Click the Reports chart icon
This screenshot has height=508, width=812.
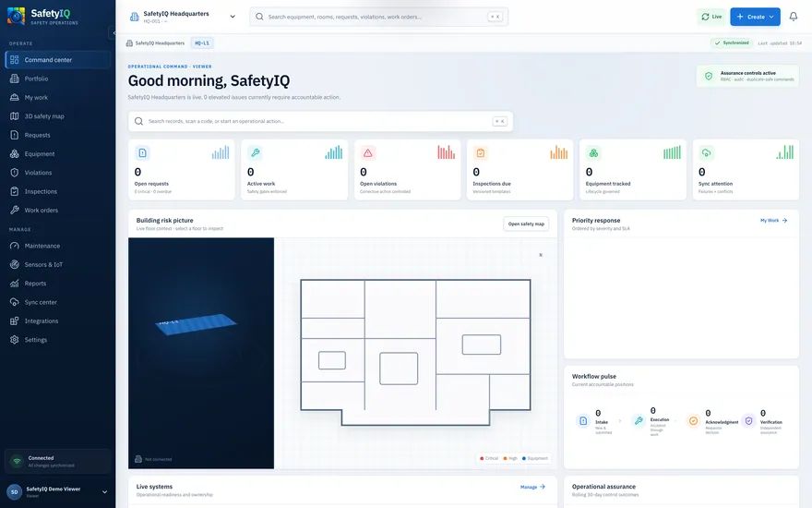click(15, 284)
